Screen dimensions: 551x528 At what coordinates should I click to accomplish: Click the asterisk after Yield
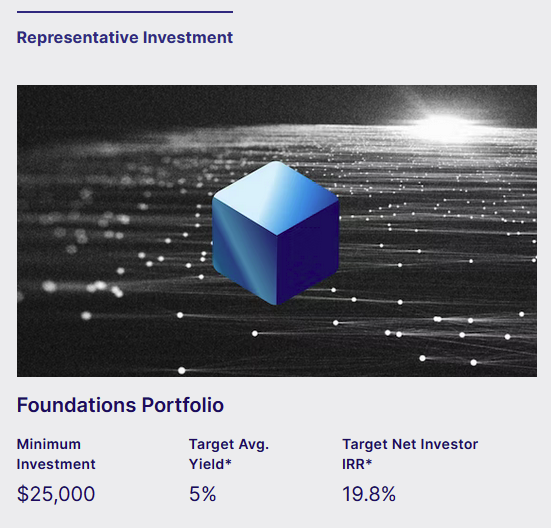[x=228, y=462]
